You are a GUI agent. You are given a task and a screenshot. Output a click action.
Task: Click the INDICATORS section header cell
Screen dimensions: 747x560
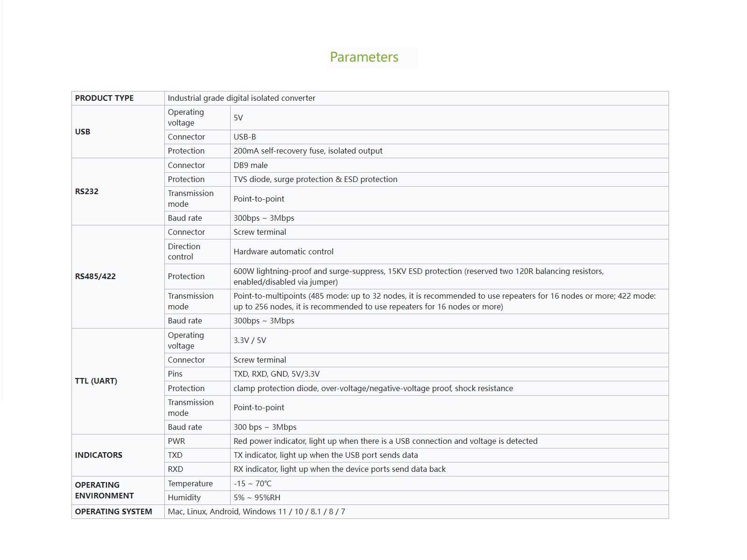coord(99,455)
